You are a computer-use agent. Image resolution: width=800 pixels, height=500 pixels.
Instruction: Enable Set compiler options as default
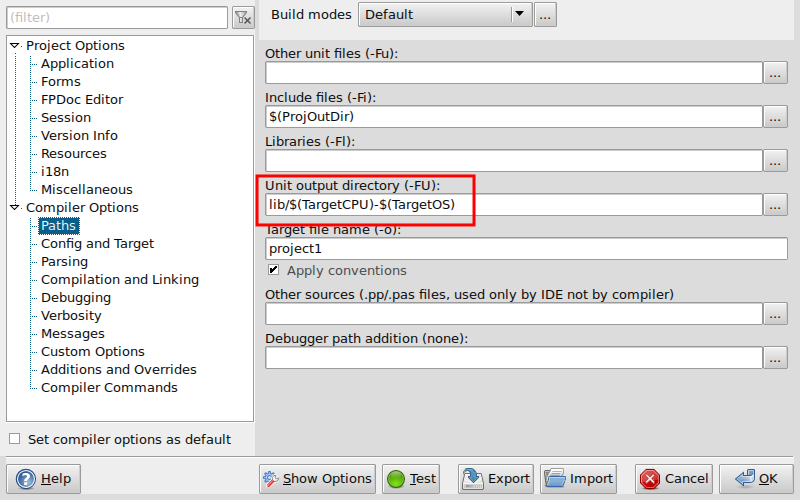pyautogui.click(x=15, y=439)
